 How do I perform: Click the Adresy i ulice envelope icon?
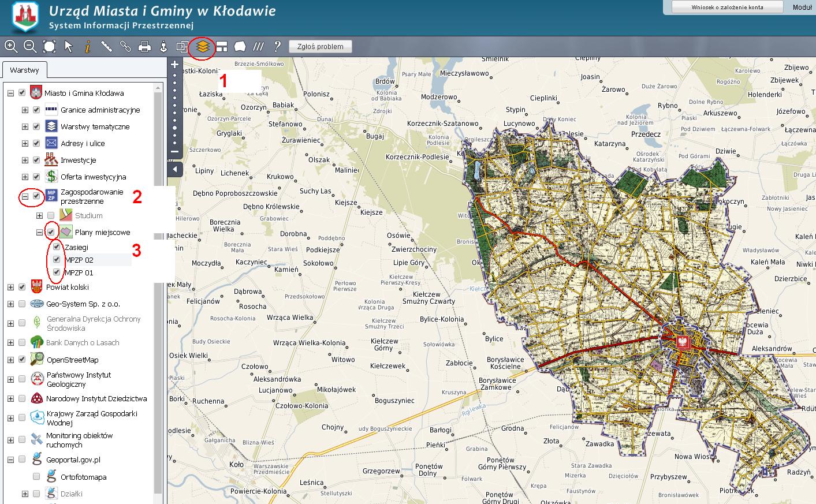click(51, 143)
